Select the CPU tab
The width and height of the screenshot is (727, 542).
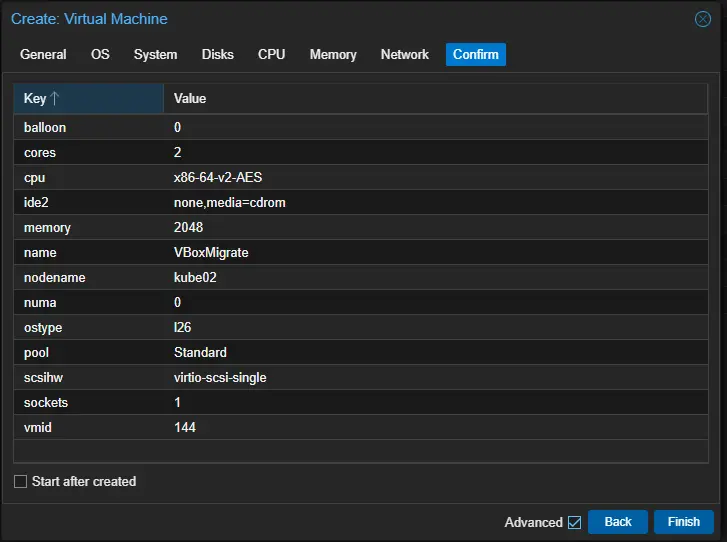[x=271, y=55]
